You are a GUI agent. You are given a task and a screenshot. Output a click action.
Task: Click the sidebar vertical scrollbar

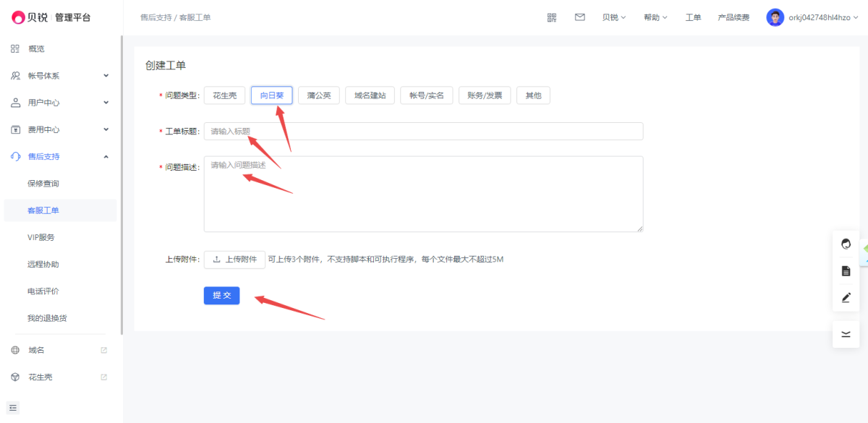[x=122, y=185]
